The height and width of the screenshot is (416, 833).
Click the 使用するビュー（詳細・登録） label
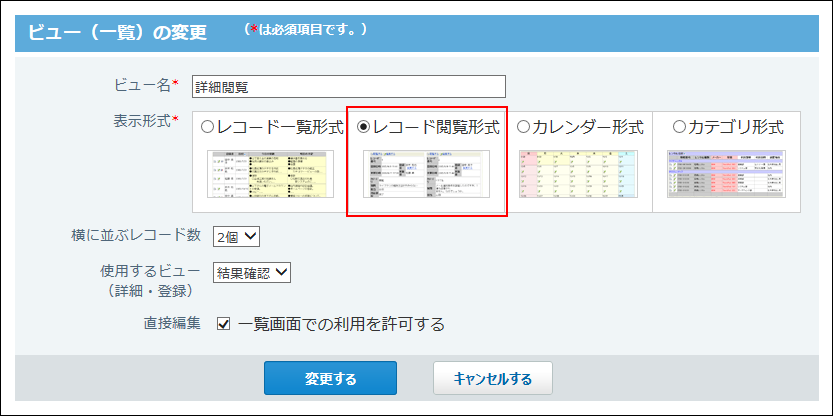pos(150,281)
